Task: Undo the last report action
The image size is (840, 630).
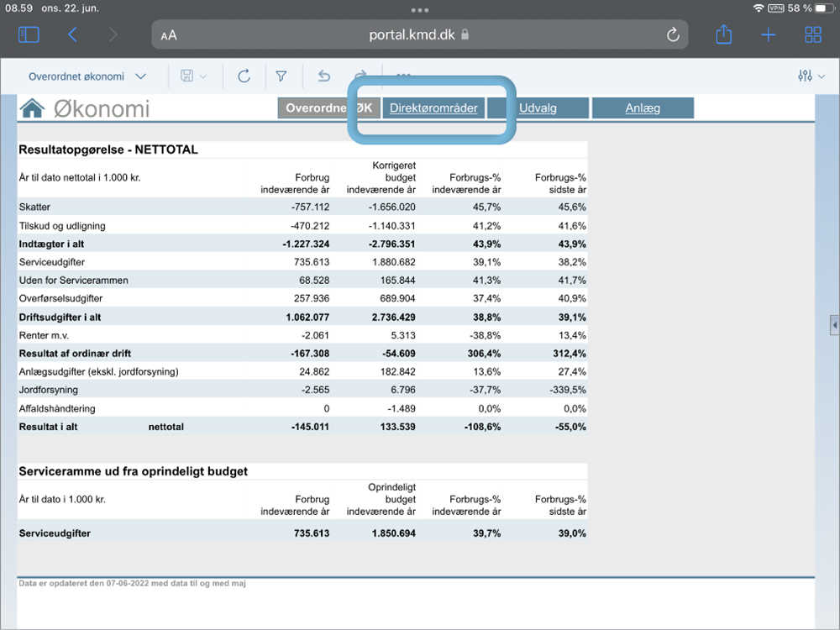Action: [324, 76]
